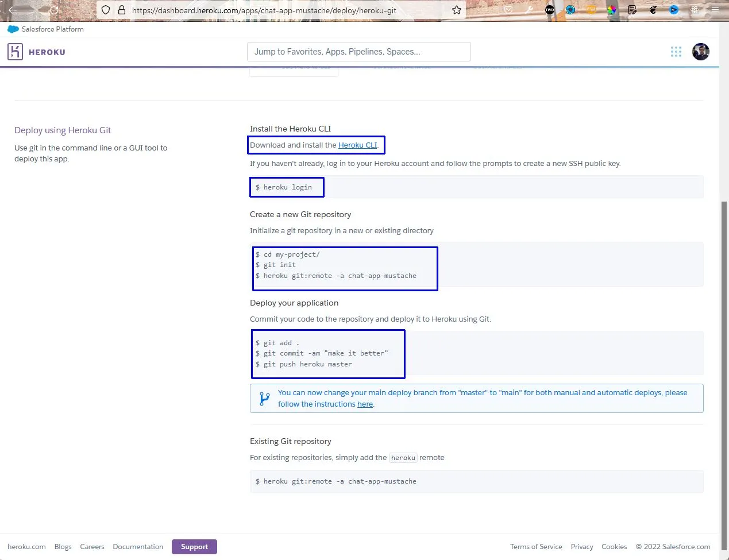Open the notes pencil extension icon
729x560 pixels.
coord(632,10)
